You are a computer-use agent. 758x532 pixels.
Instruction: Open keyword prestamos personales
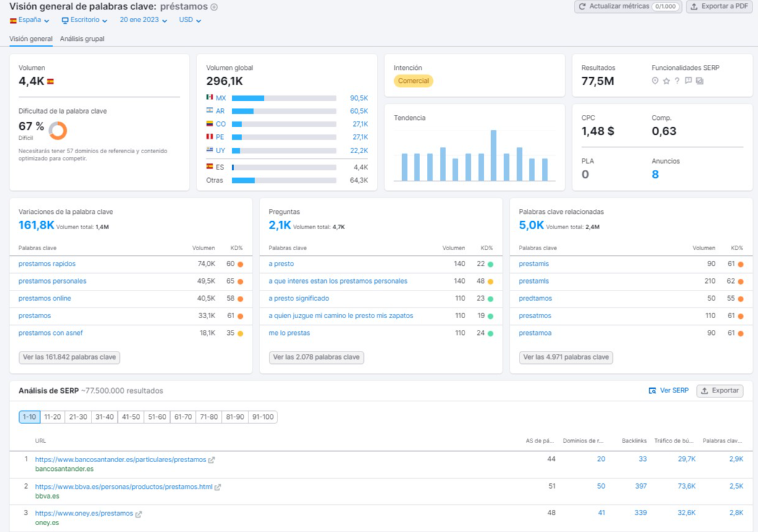click(x=53, y=281)
